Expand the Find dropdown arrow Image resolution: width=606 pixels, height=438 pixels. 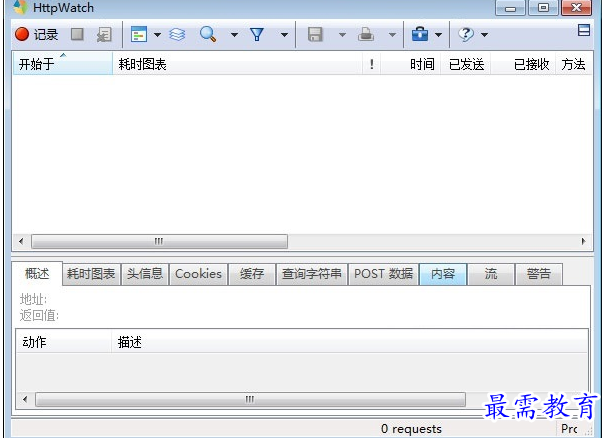234,35
